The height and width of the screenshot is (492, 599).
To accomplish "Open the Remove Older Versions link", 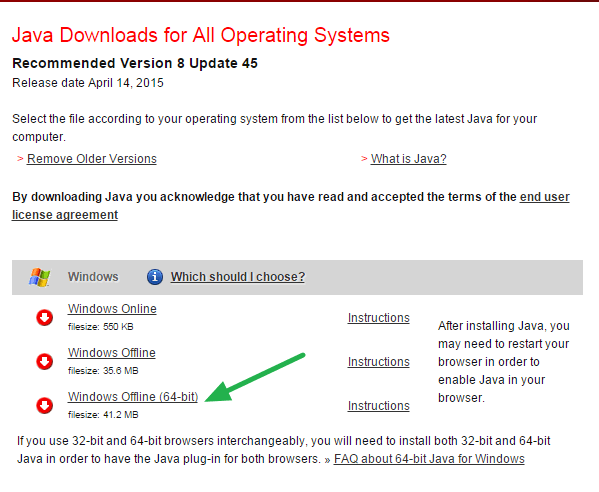I will pyautogui.click(x=92, y=159).
